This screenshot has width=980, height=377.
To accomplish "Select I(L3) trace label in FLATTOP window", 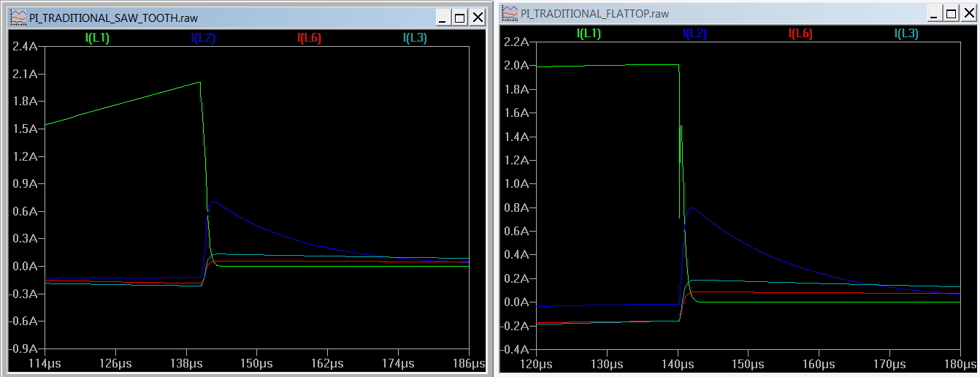I will [906, 33].
